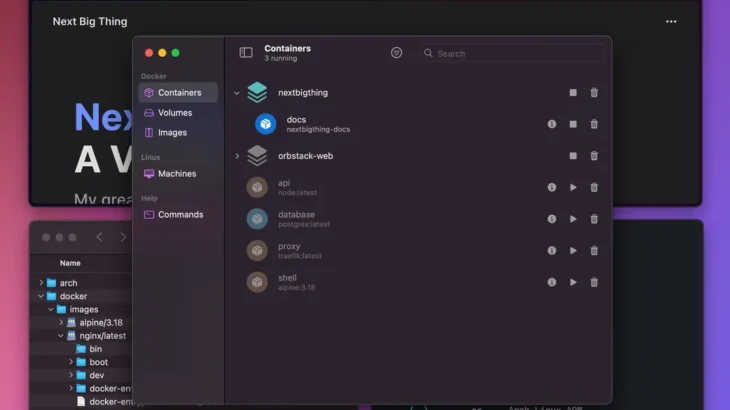The height and width of the screenshot is (410, 730).
Task: Show info for proxy container
Action: click(552, 251)
